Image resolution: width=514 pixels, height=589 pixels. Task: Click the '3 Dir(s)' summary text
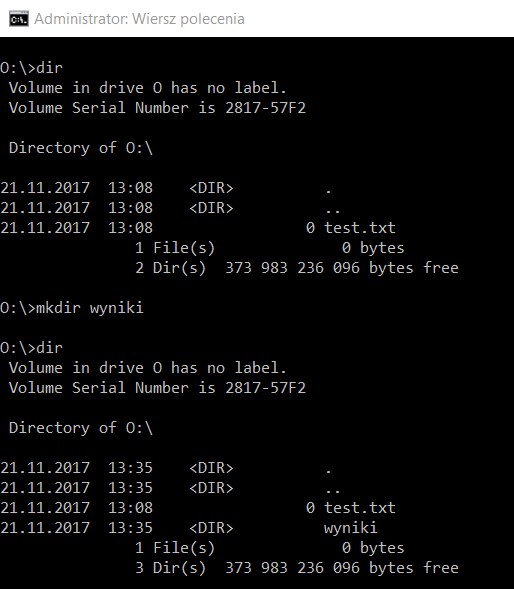(171, 568)
